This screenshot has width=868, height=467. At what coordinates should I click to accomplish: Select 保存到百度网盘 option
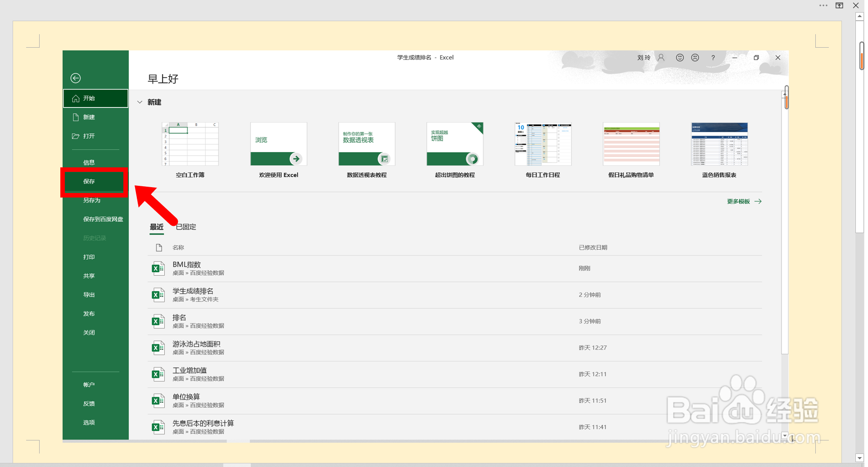tap(95, 220)
